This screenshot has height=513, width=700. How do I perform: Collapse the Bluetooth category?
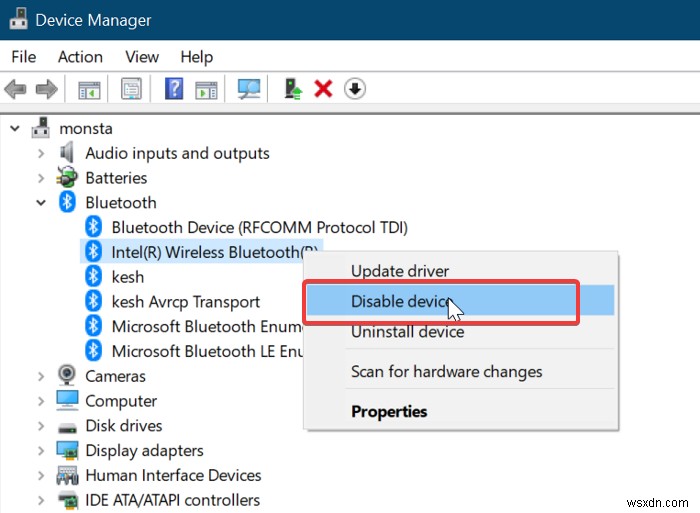(41, 203)
